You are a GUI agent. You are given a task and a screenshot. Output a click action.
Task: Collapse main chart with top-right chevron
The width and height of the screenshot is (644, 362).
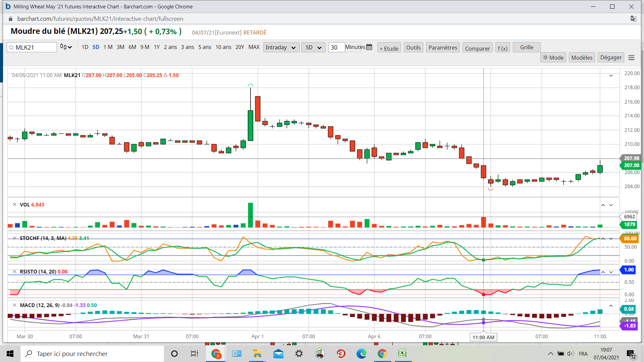(x=611, y=75)
